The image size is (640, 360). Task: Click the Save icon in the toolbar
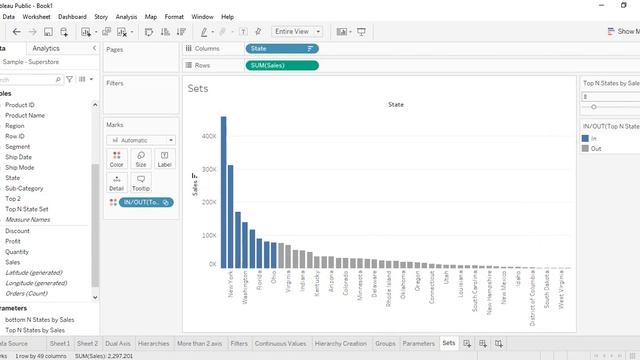pyautogui.click(x=48, y=32)
